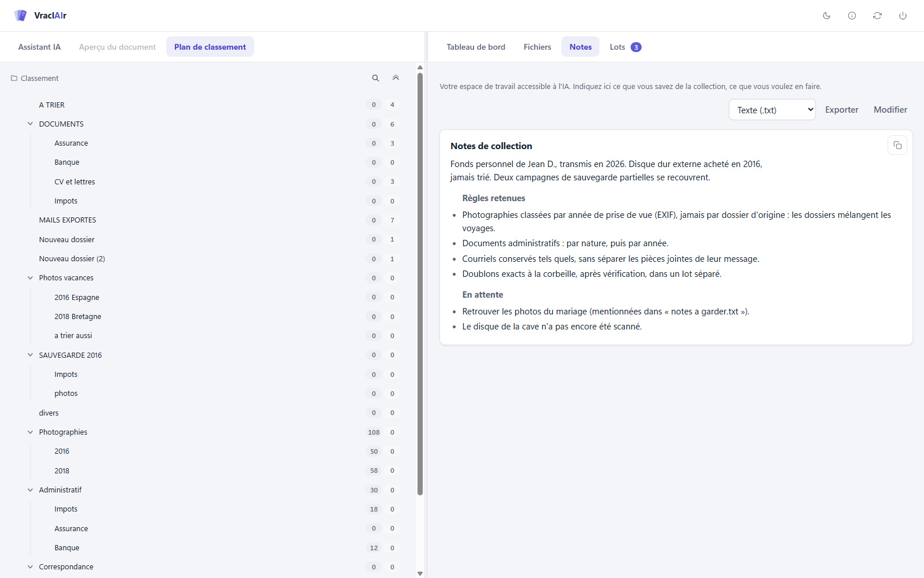
Task: Collapse the Administratif chevron
Action: click(30, 490)
